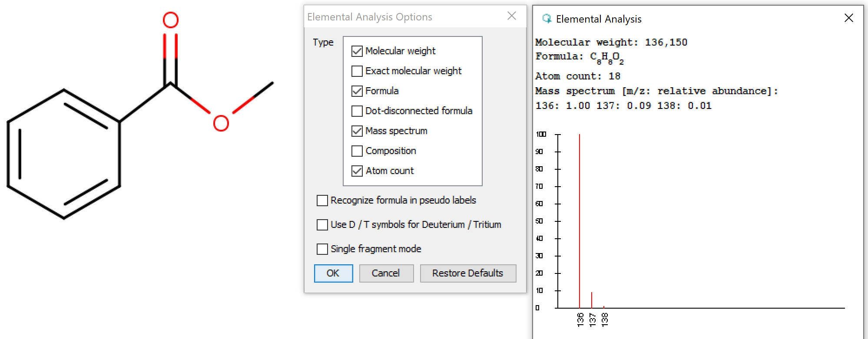Click the tallest peak at m/z 136

[x=580, y=217]
